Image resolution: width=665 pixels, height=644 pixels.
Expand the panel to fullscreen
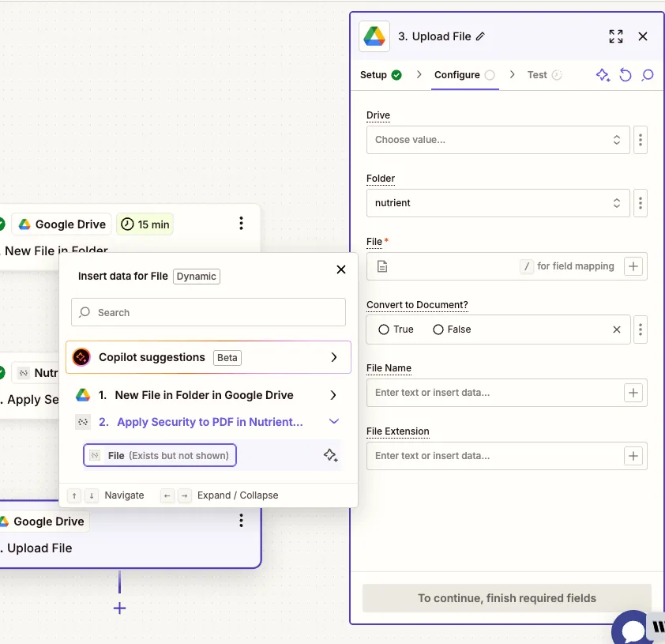tap(616, 36)
